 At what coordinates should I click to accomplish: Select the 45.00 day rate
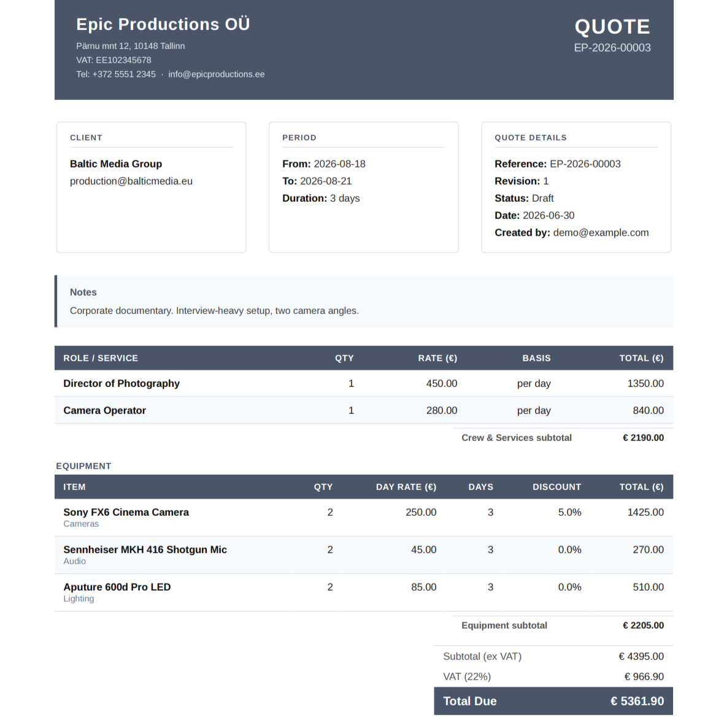click(x=423, y=550)
